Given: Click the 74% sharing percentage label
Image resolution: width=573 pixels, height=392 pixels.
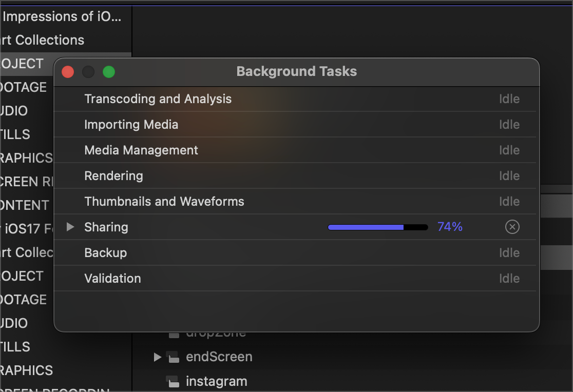Looking at the screenshot, I should (x=450, y=227).
